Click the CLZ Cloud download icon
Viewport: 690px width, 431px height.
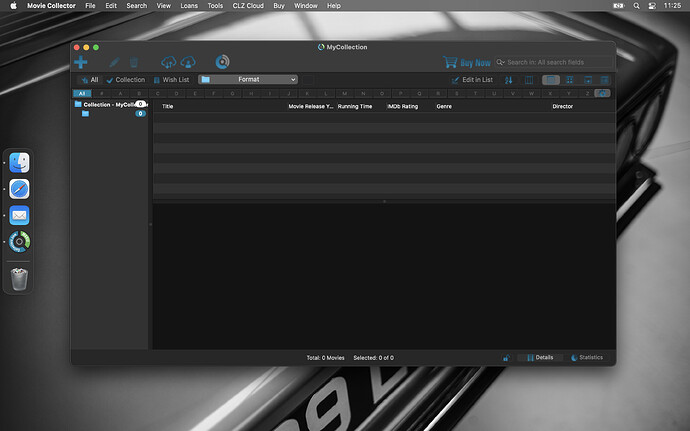(188, 62)
